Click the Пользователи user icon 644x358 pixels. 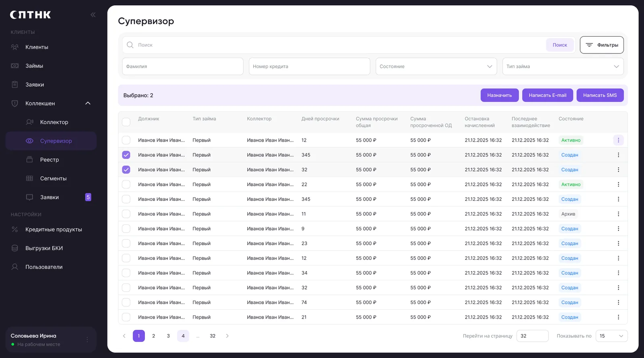15,267
